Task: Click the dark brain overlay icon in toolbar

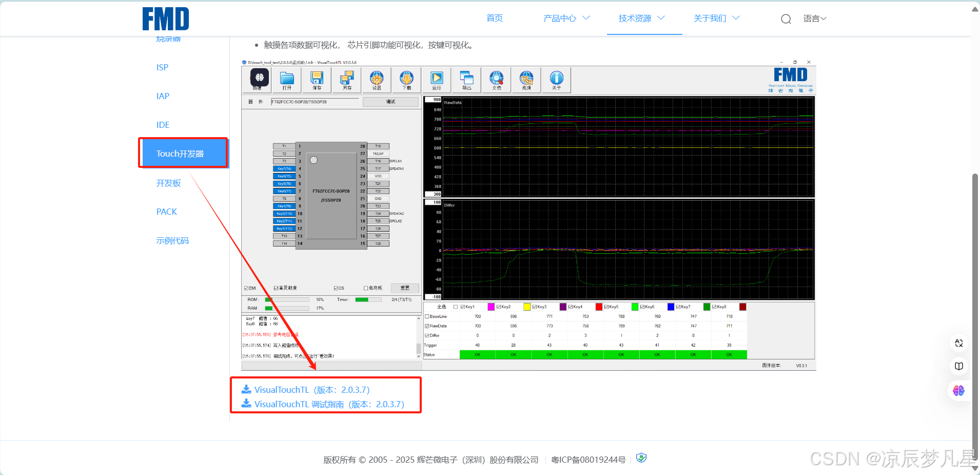Action: (x=260, y=78)
